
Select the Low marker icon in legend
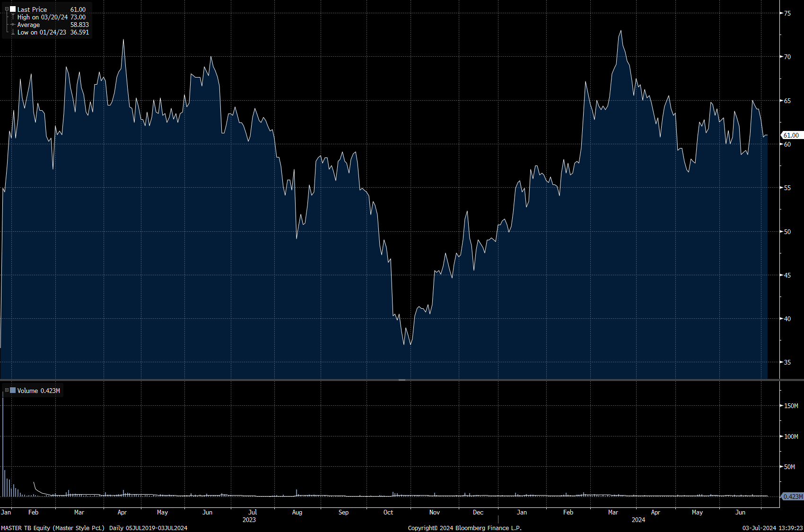click(13, 32)
